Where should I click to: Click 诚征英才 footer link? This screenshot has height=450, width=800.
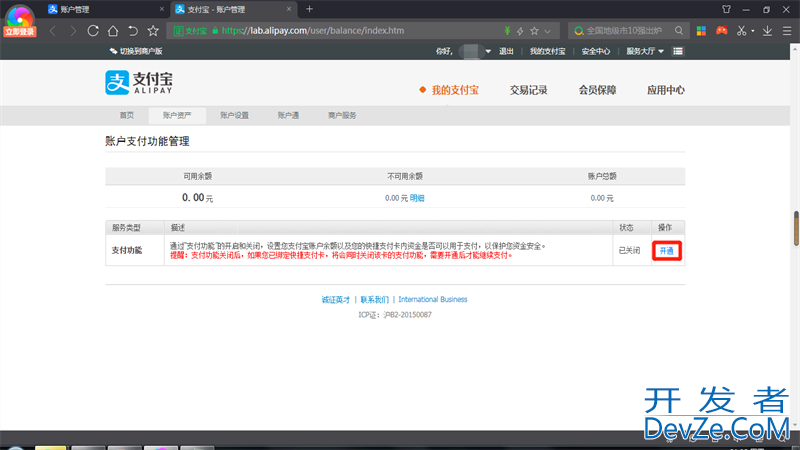336,299
